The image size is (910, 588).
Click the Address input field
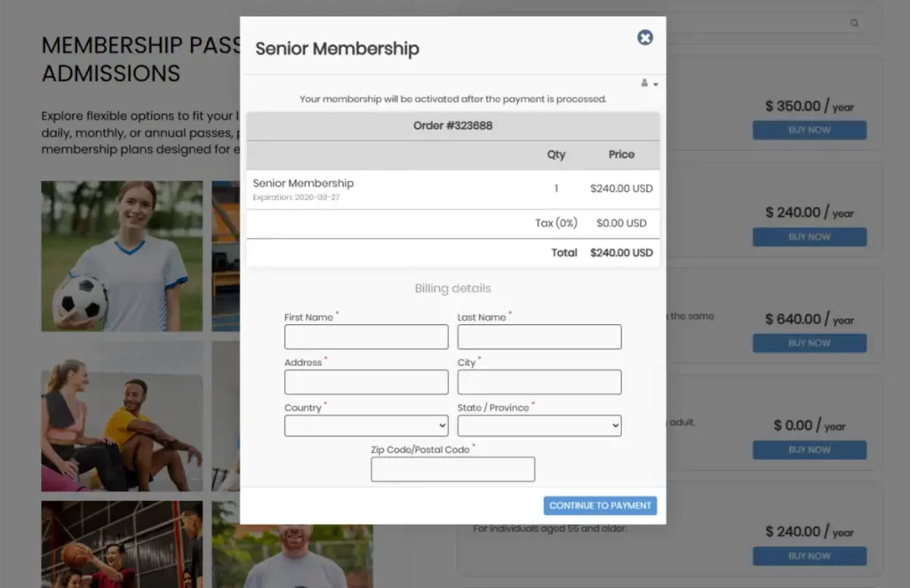[x=365, y=381]
